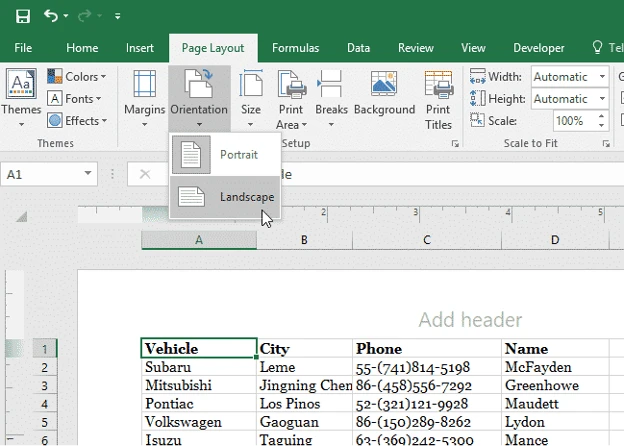Open the Review tab
Viewport: 624px width, 446px height.
coord(415,48)
